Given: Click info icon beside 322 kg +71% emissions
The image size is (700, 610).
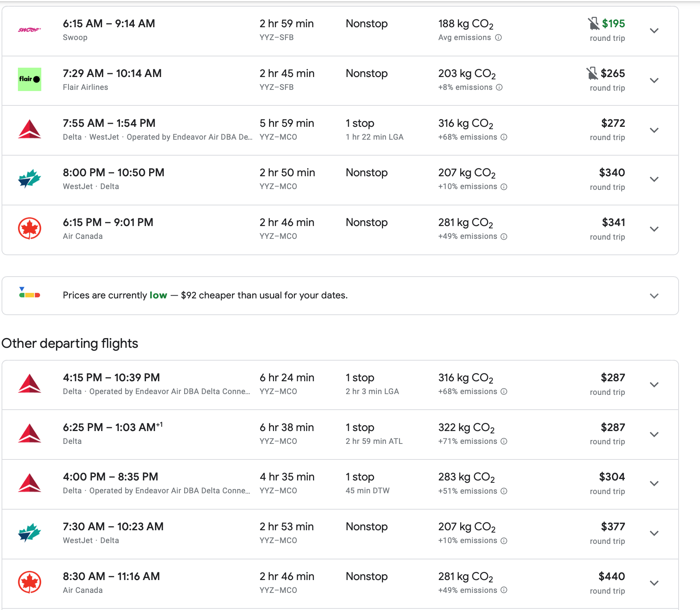Looking at the screenshot, I should tap(504, 441).
